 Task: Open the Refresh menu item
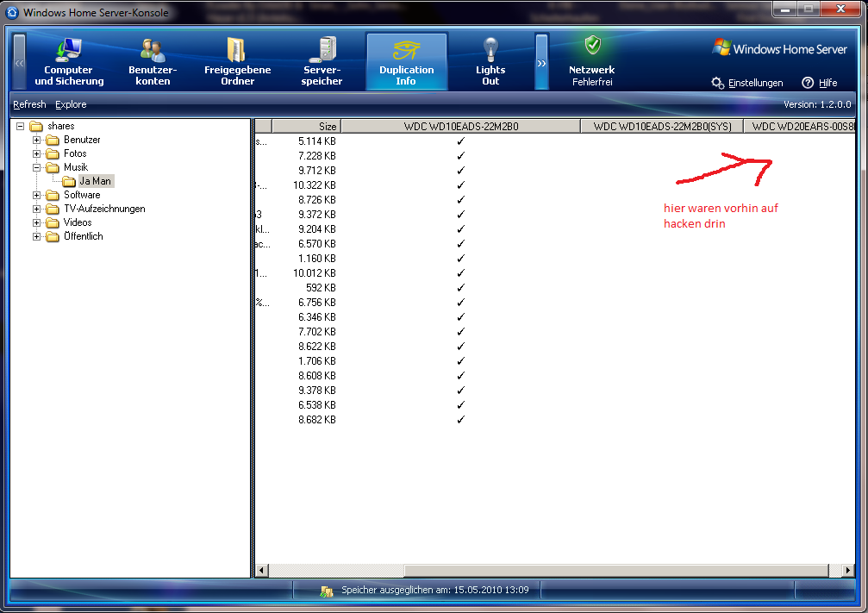point(30,104)
